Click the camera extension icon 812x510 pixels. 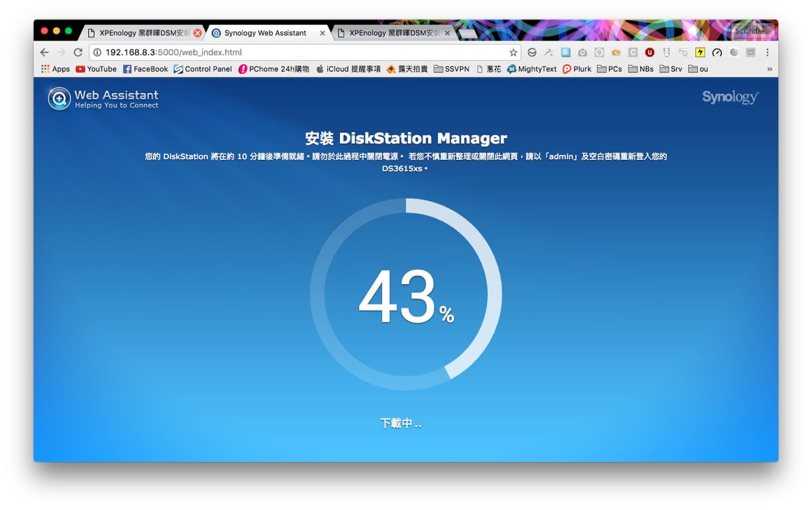[x=582, y=53]
